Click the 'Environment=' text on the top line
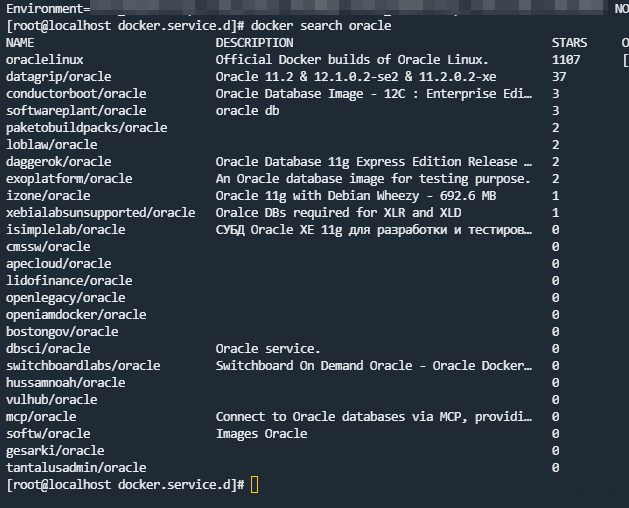629x508 pixels. click(45, 8)
